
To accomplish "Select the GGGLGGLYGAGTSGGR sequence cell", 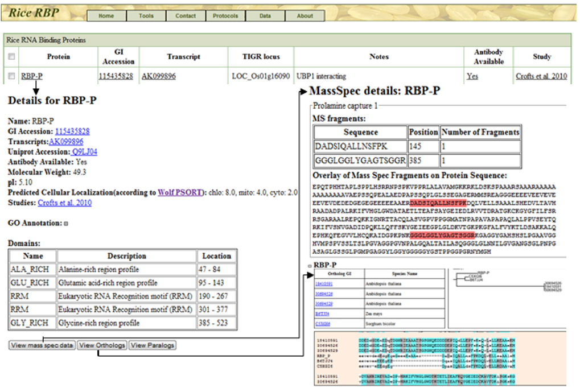I will 360,160.
